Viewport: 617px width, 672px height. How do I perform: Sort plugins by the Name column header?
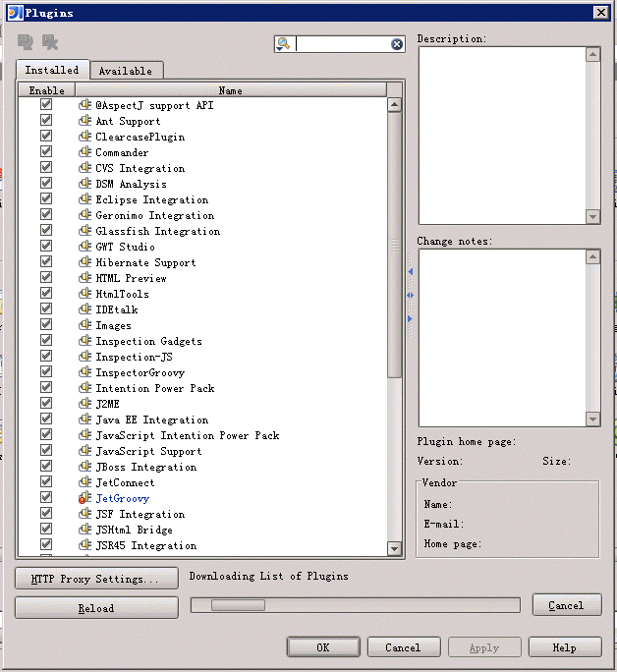coord(231,90)
